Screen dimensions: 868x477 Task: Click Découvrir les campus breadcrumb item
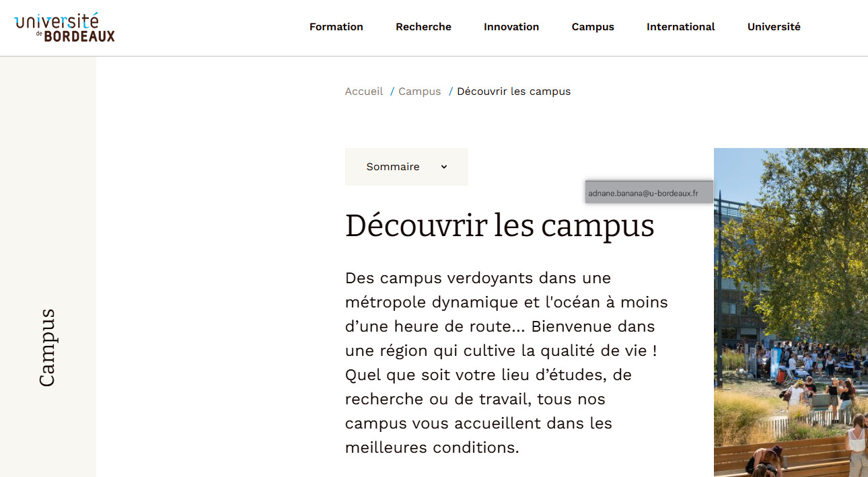(x=513, y=91)
